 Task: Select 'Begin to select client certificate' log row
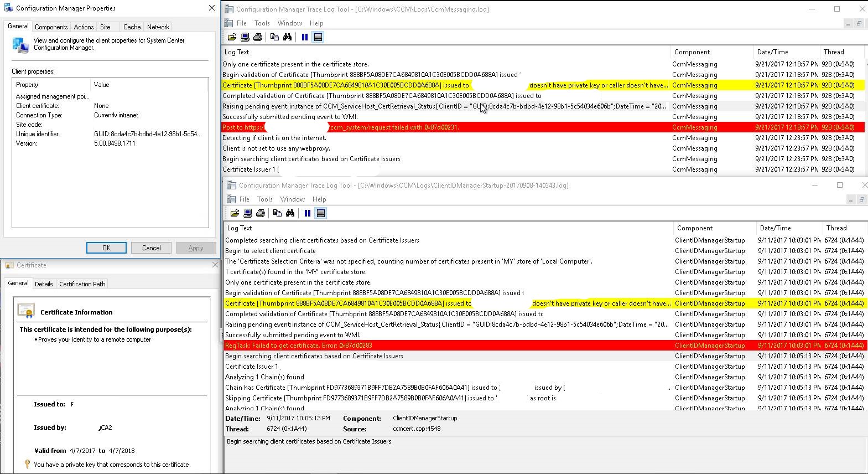545,251
